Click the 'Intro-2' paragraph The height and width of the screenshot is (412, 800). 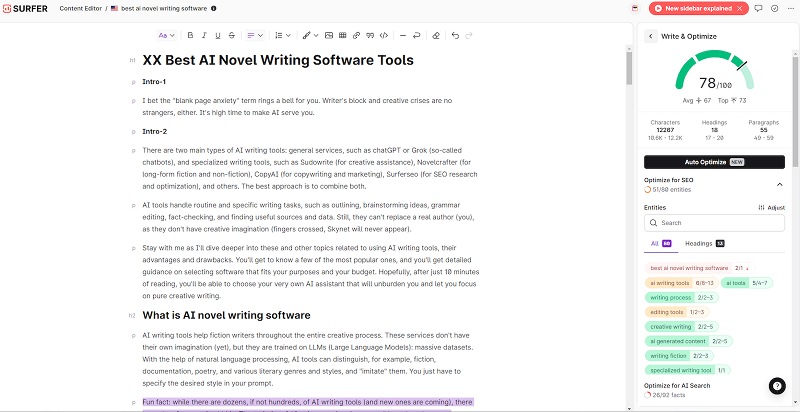(155, 132)
